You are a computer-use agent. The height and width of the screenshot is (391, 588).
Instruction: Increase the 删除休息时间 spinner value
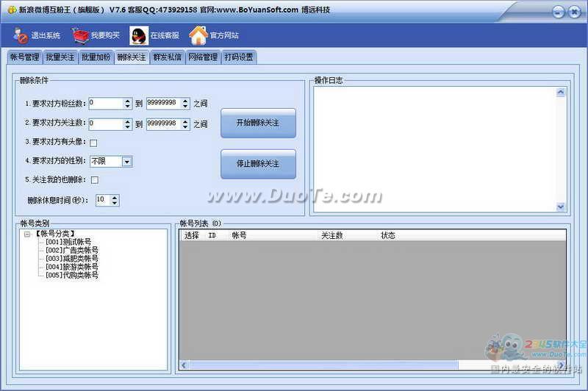115,197
